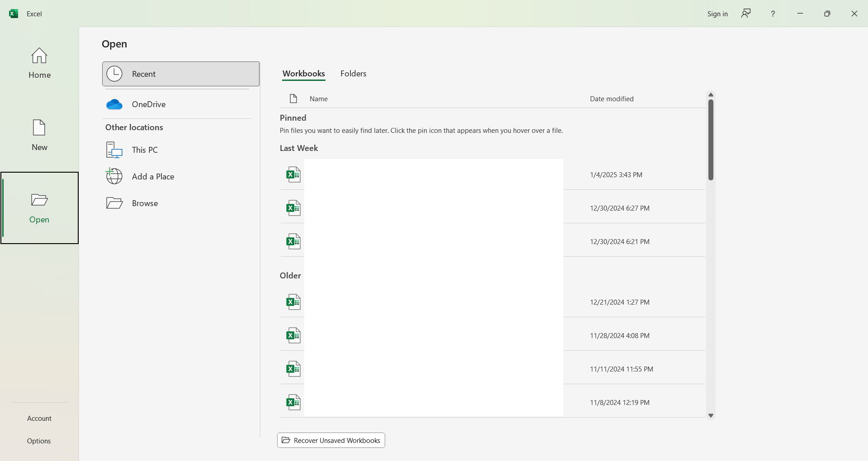The image size is (868, 461).
Task: Click the Excel logo in title bar
Action: click(14, 14)
